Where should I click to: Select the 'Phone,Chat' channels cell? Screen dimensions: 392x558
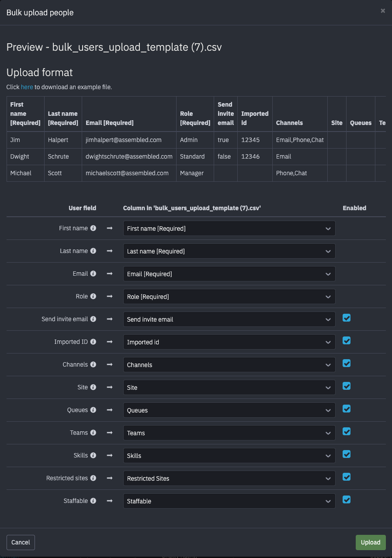(300, 173)
